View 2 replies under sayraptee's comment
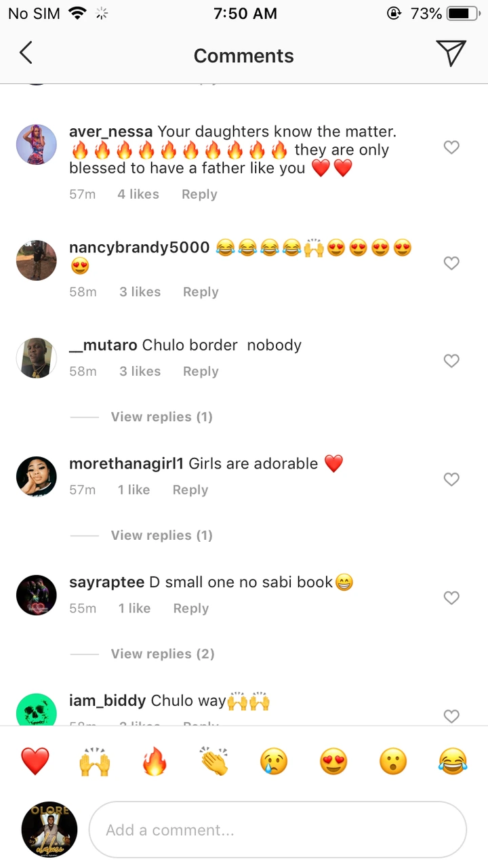 [163, 654]
